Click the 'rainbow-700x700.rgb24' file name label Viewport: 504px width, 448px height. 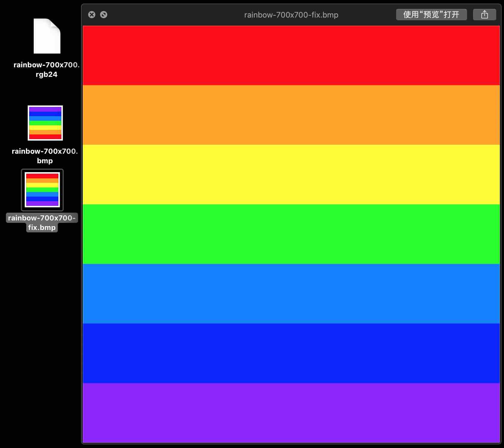[x=46, y=70]
